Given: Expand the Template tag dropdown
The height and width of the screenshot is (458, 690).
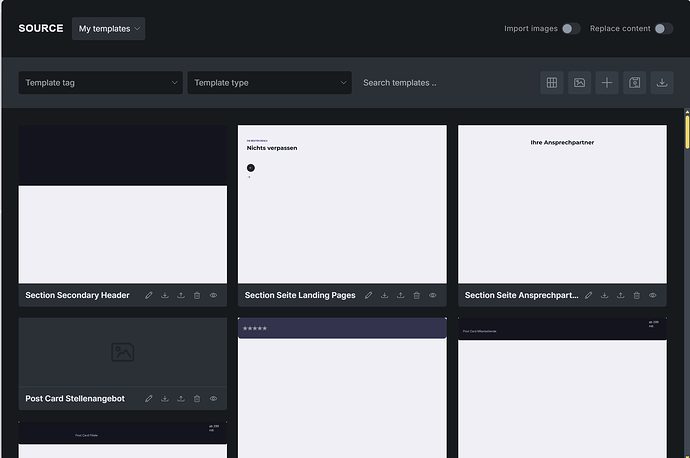Looking at the screenshot, I should [x=100, y=83].
